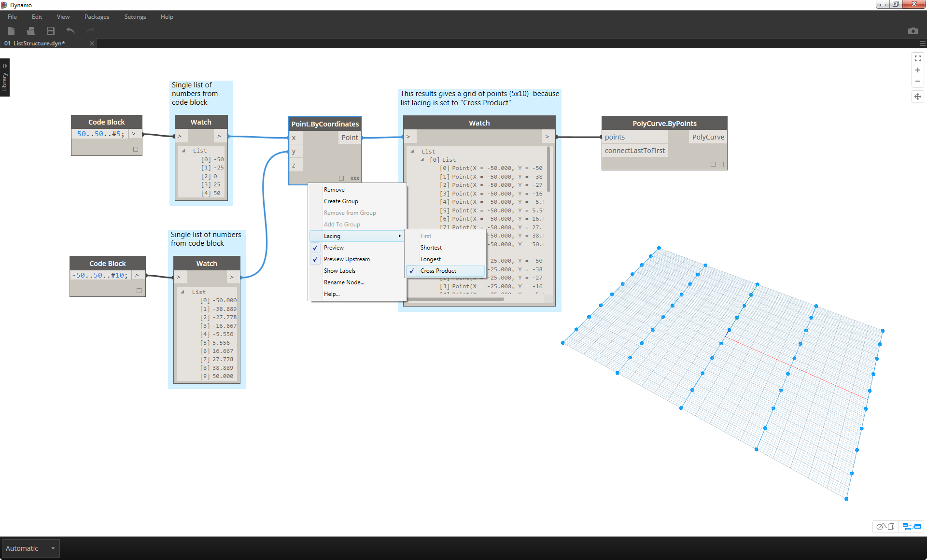The width and height of the screenshot is (927, 560).
Task: Click the Dynamo logo icon in taskbar
Action: (x=6, y=5)
